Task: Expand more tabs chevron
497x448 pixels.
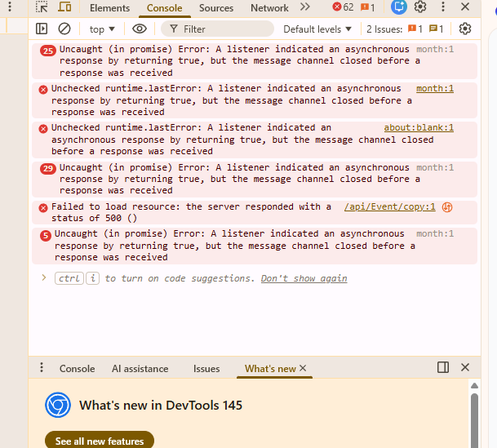Action: [305, 7]
